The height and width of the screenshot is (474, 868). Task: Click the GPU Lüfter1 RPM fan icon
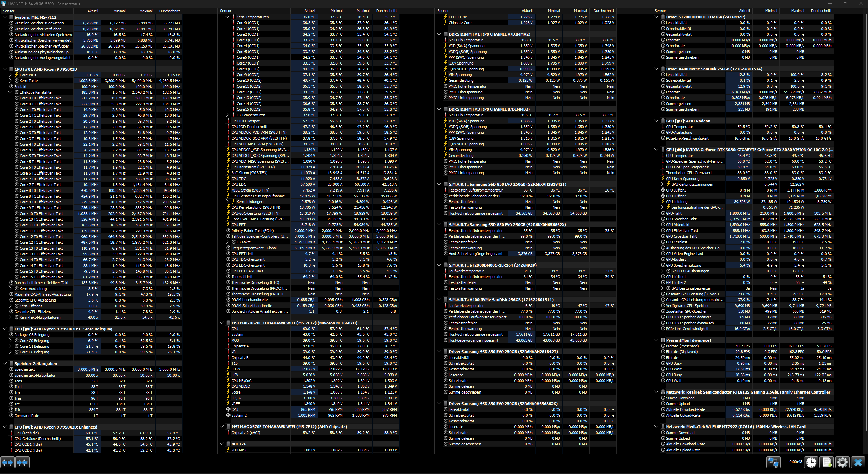[663, 190]
